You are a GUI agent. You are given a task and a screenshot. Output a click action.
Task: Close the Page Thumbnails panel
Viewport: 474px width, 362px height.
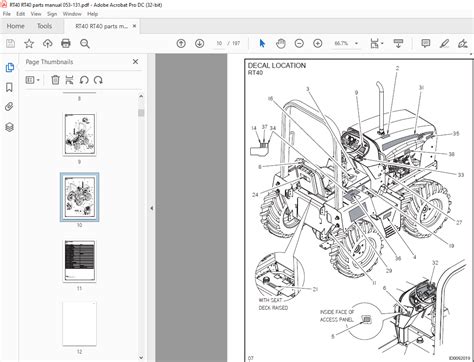135,62
